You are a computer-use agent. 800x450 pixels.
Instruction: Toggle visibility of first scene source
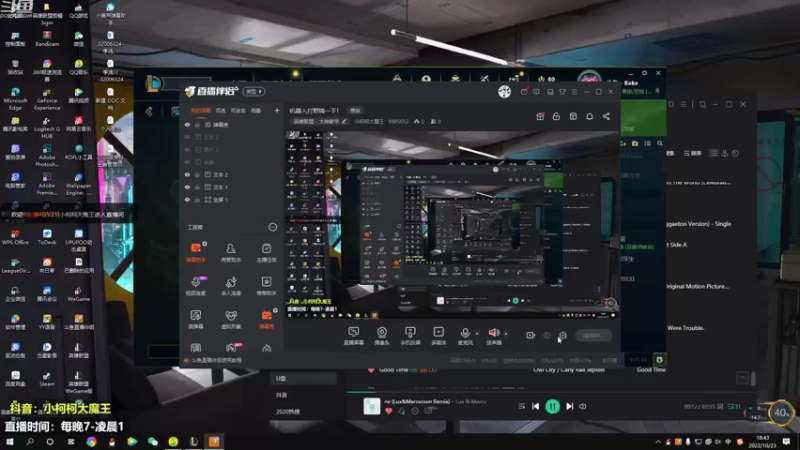tap(187, 124)
